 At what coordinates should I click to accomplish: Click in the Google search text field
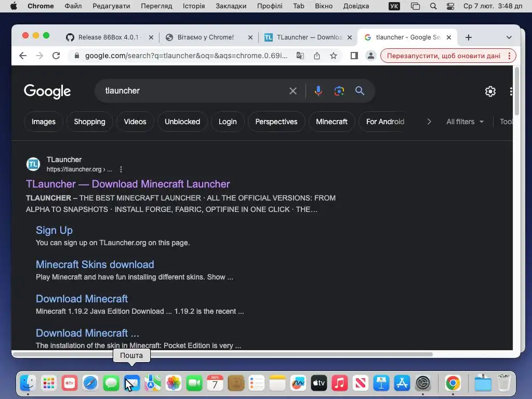[193, 91]
